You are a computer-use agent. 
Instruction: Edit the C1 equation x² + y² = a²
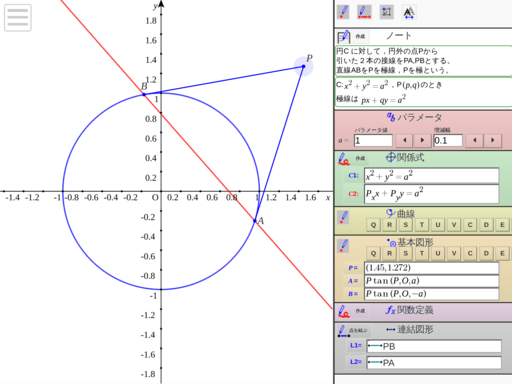click(432, 175)
